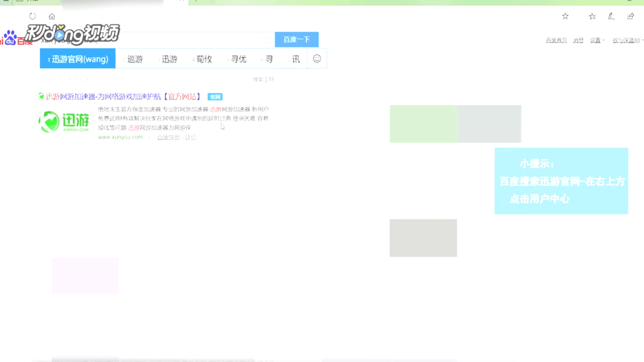This screenshot has width=644, height=362.
Task: Open the emoji smiley in IME bar
Action: click(x=317, y=59)
